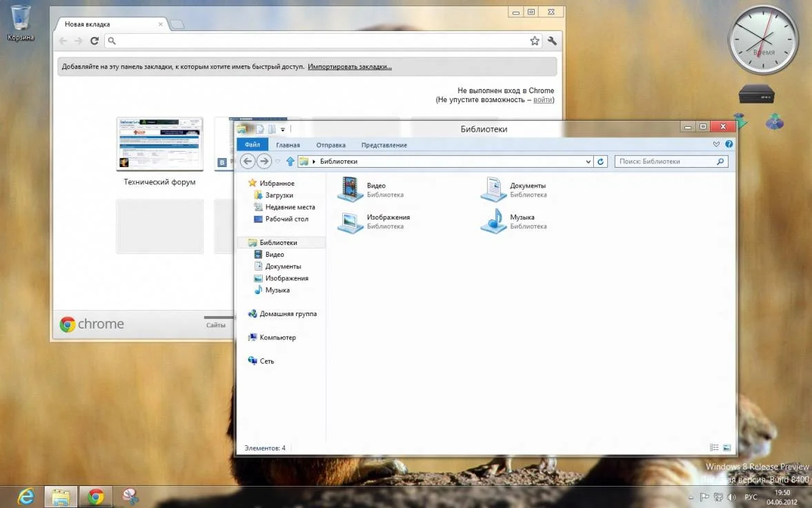
Task: Click Chrome's forward arrow
Action: [x=78, y=41]
